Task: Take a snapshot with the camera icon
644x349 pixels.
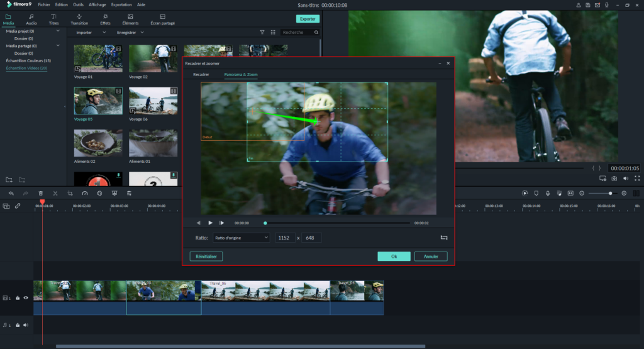Action: (x=614, y=179)
